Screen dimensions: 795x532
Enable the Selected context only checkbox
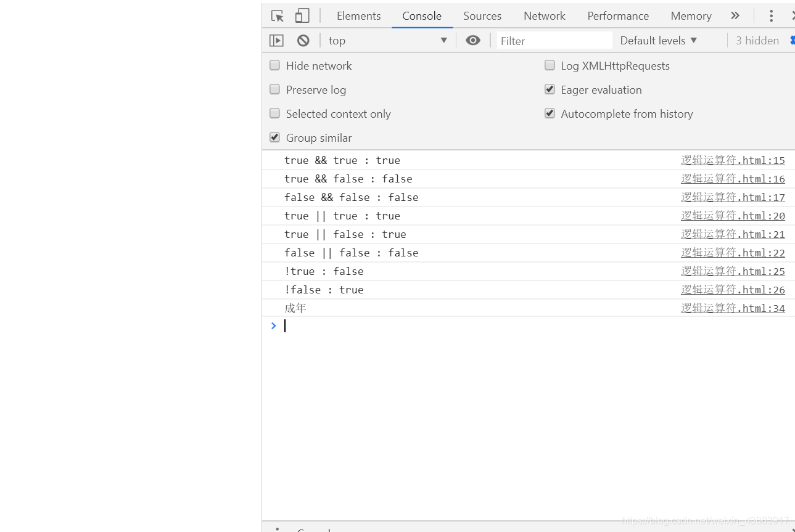click(275, 113)
